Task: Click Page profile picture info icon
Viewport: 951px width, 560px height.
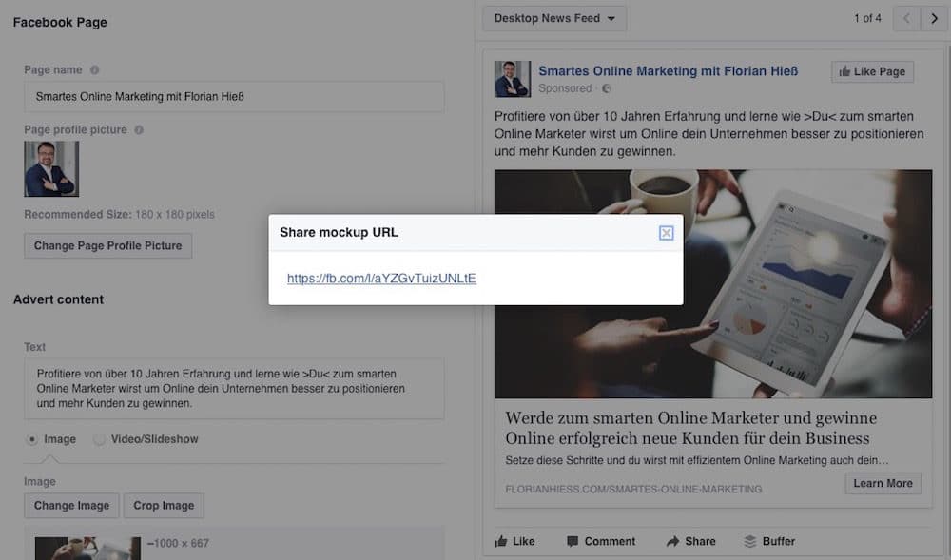Action: click(139, 129)
